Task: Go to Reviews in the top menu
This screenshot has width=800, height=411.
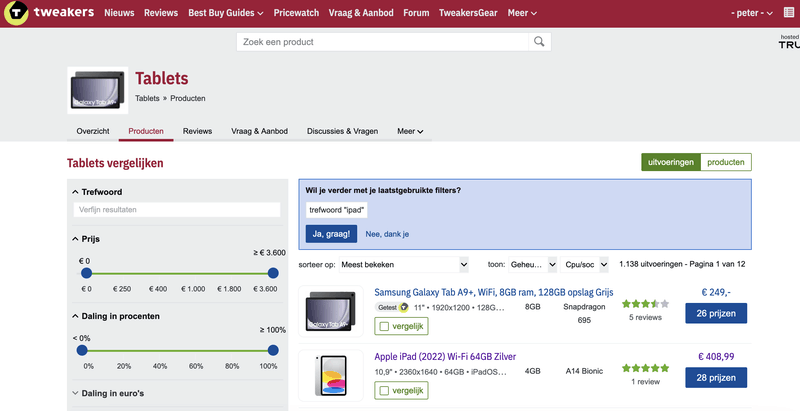Action: click(161, 13)
